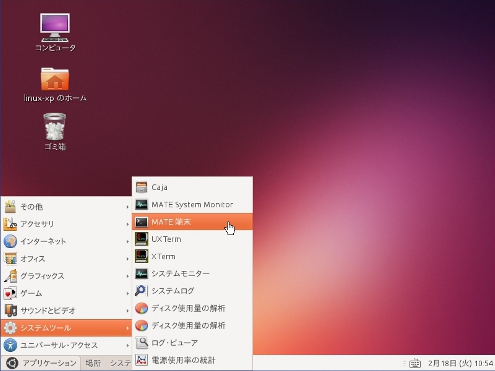Image resolution: width=495 pixels, height=371 pixels.
Task: Choose the インターネット globe icon
Action: pyautogui.click(x=10, y=241)
